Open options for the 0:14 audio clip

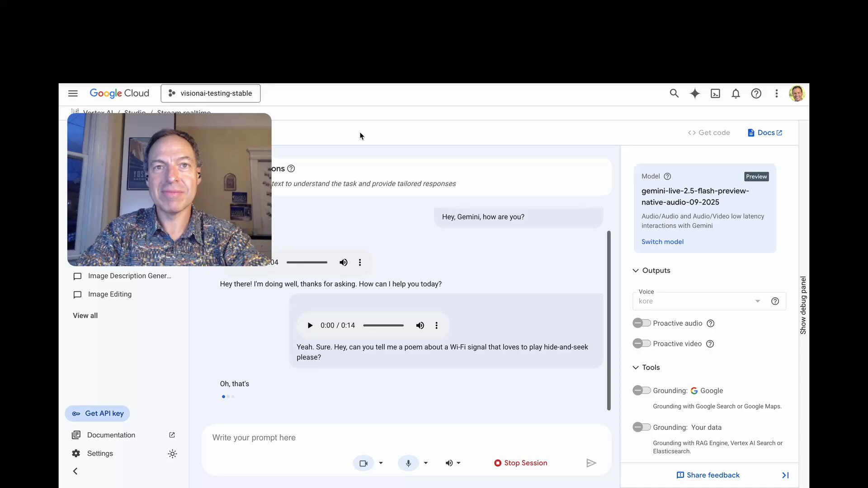[436, 325]
